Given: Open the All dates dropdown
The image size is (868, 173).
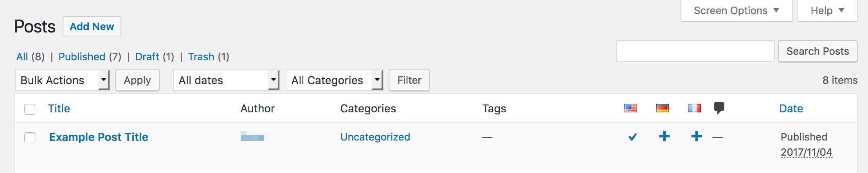Looking at the screenshot, I should 226,80.
